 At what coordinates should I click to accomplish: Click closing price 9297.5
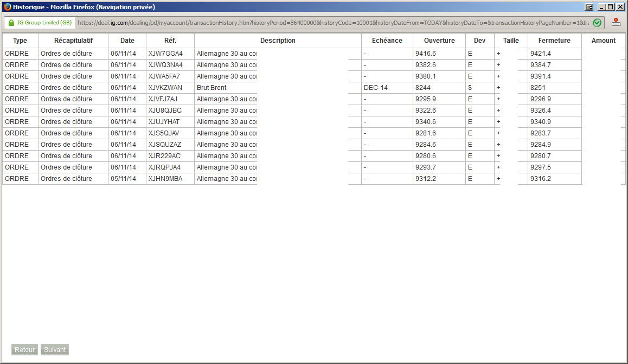point(541,167)
